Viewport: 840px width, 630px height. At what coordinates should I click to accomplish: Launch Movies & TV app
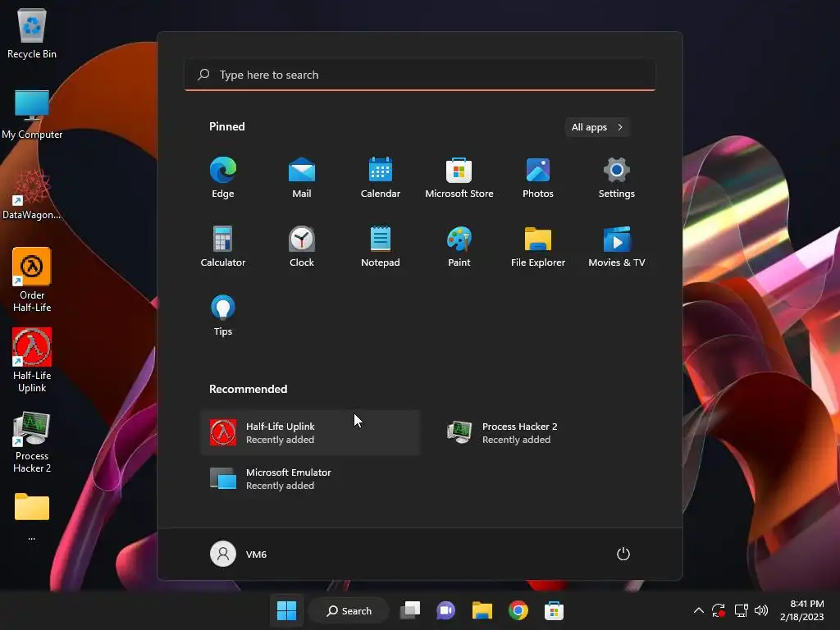point(617,246)
